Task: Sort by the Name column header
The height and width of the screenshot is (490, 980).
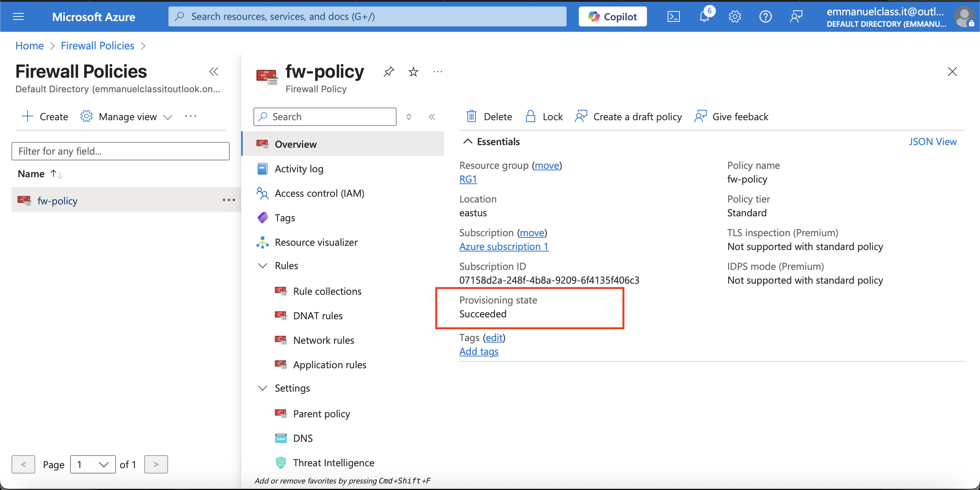Action: pyautogui.click(x=39, y=174)
